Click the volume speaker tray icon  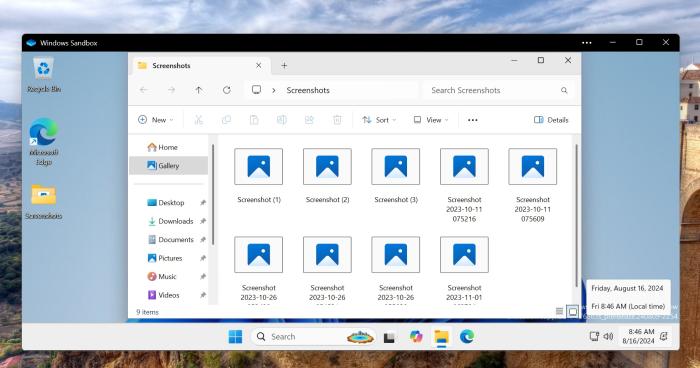[x=608, y=336]
